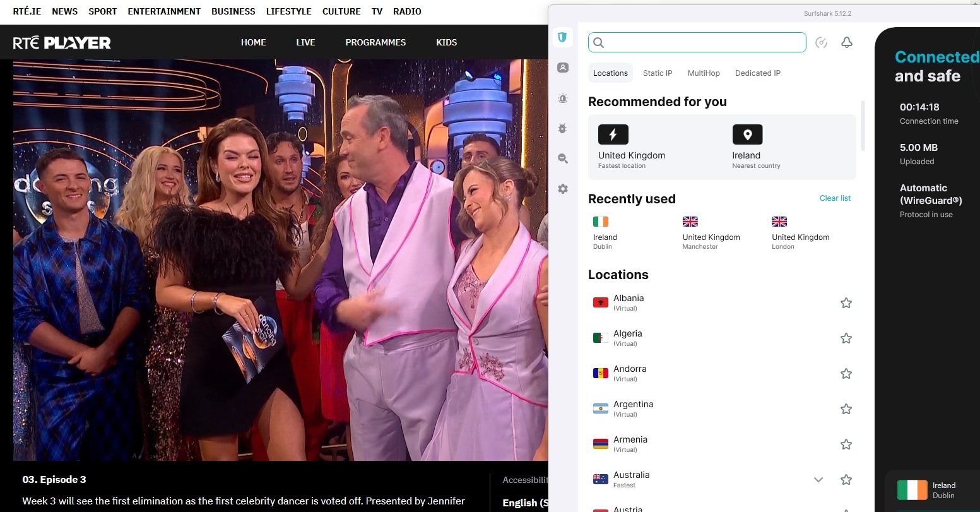The image size is (980, 512).
Task: Open the RADIO link in top bar
Action: pos(407,11)
